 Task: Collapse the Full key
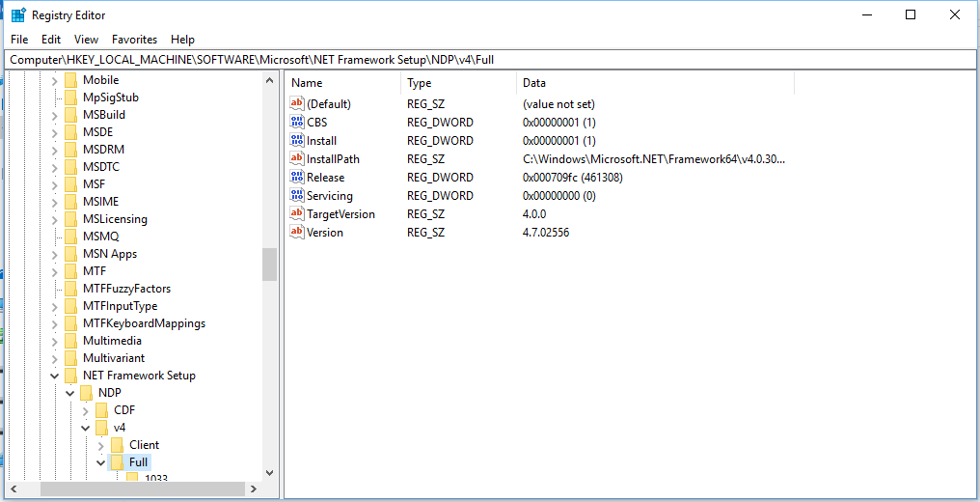click(101, 462)
